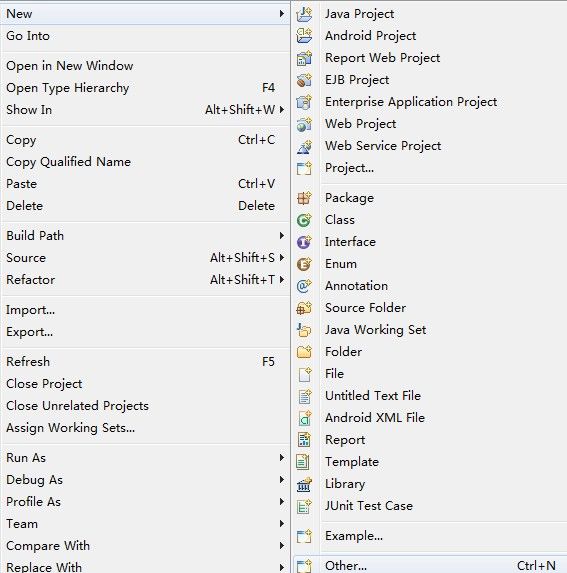Select Paste in the context menu
The image size is (567, 573).
[x=145, y=184]
